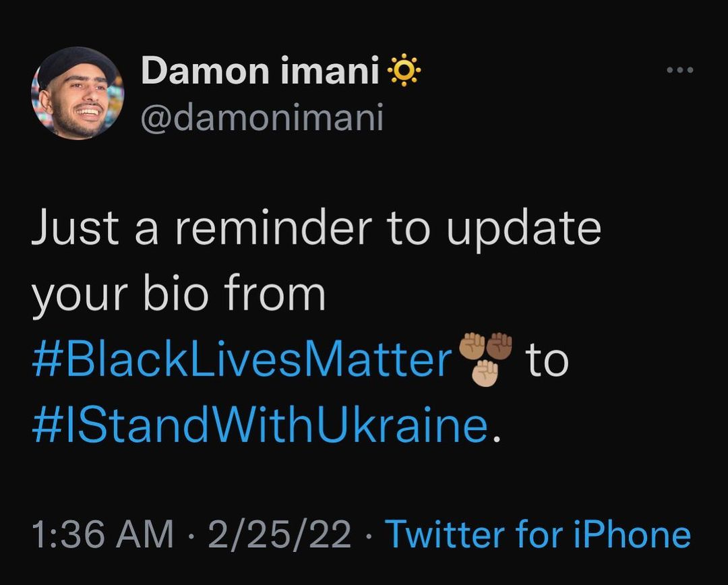Open the Damon imani display name
728x585 pixels.
click(260, 71)
